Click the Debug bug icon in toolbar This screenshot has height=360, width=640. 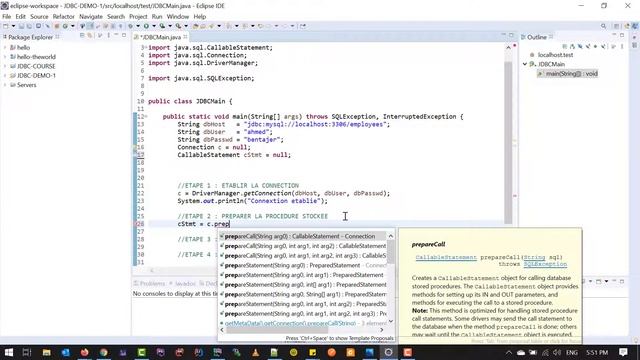click(x=131, y=26)
